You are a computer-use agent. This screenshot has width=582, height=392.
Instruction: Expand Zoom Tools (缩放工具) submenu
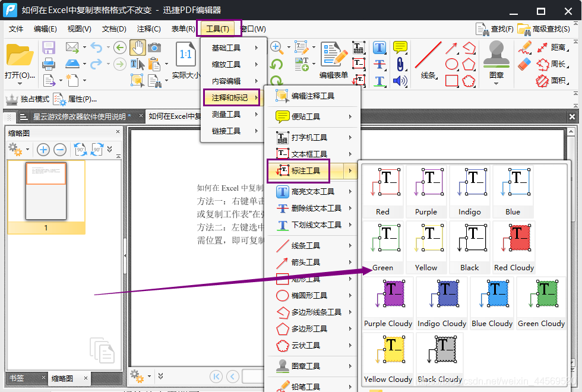233,64
